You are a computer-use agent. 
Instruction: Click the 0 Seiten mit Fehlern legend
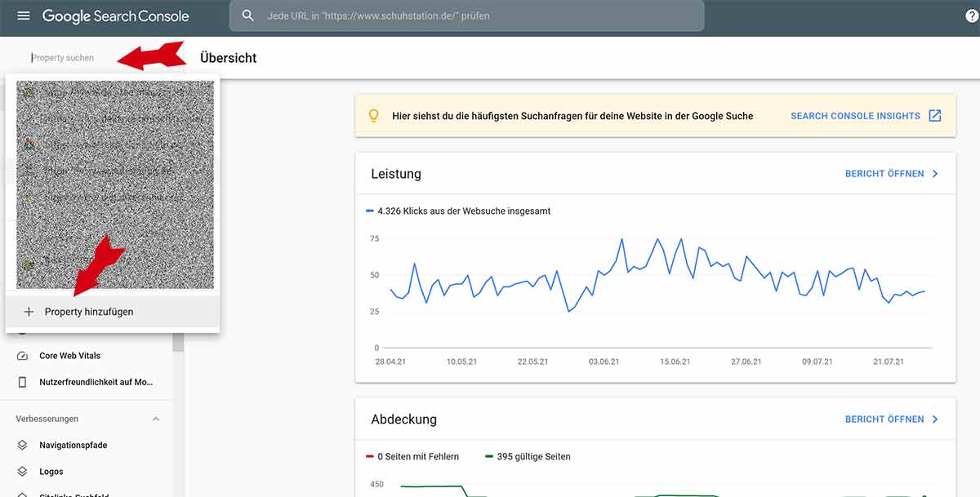point(412,456)
